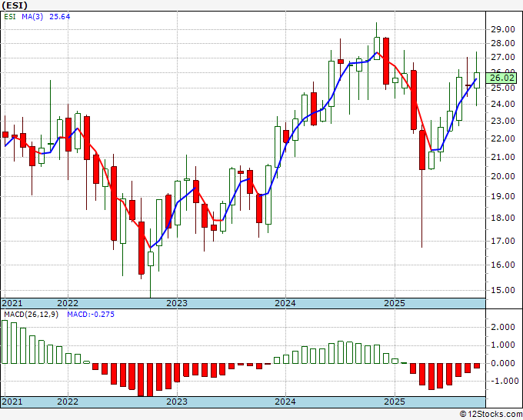
Task: Click the 28.00 price axis label
Action: coord(503,43)
